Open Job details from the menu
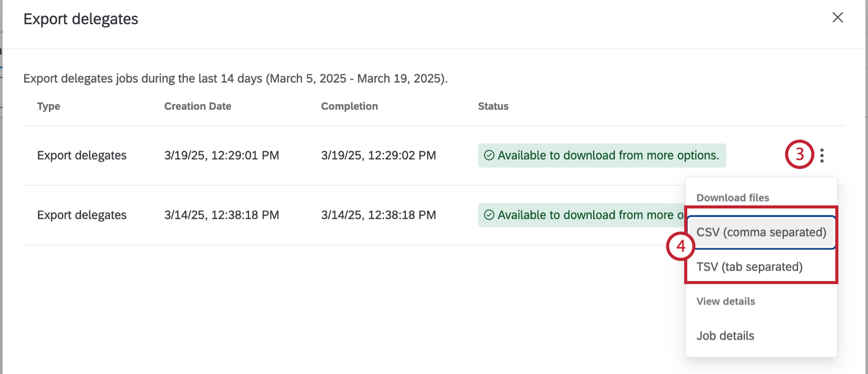 click(725, 336)
